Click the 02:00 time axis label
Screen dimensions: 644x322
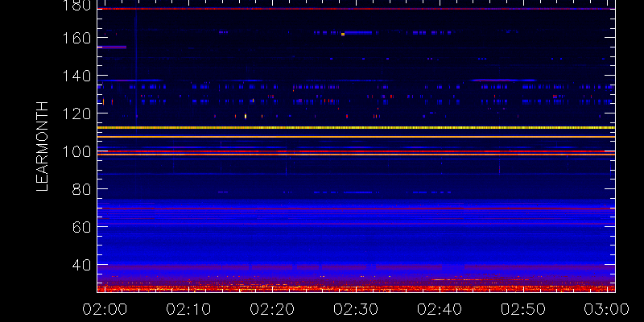(105, 308)
